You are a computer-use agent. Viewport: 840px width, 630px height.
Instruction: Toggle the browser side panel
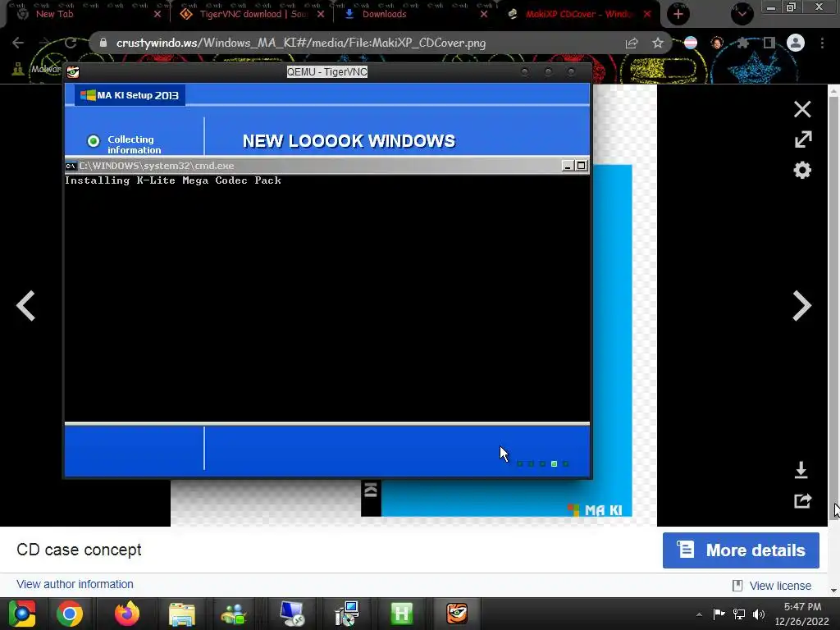(x=769, y=43)
